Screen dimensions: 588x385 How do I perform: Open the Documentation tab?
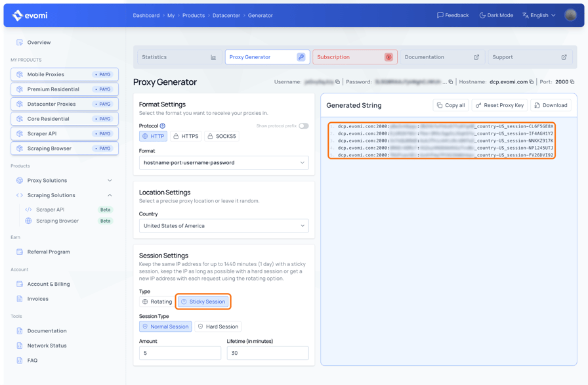point(442,57)
